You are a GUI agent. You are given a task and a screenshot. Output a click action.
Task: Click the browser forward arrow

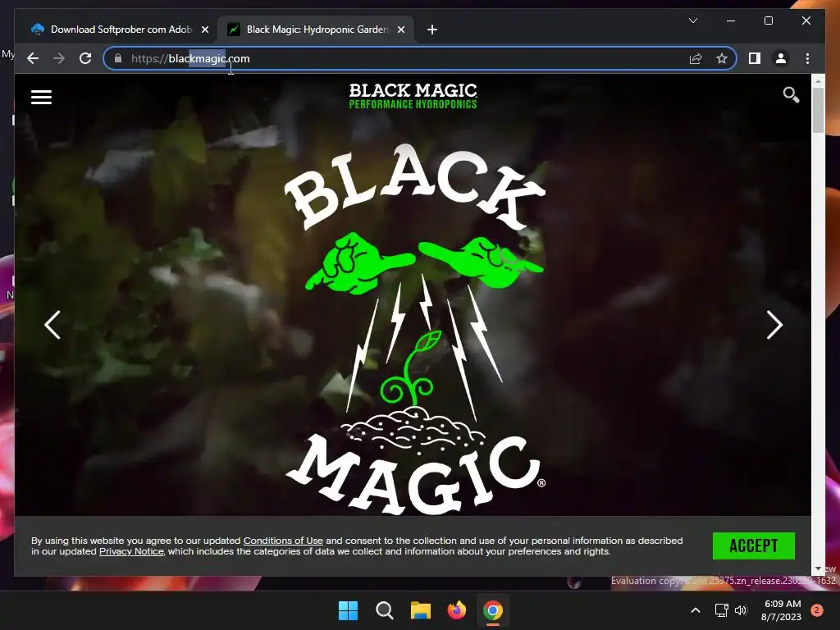point(59,58)
